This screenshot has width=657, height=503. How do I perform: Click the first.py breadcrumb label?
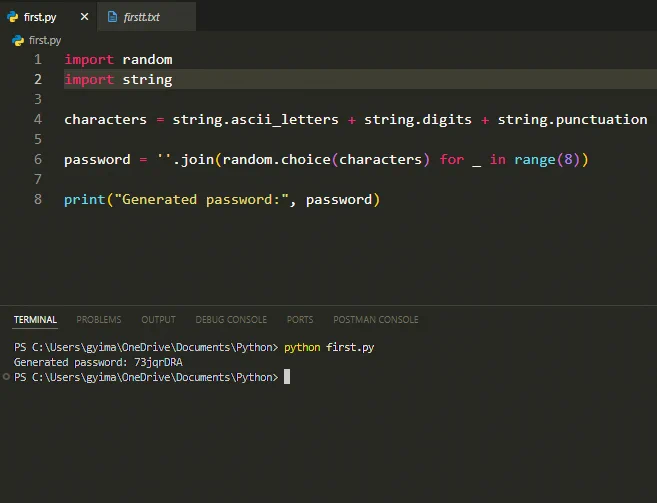[45, 40]
